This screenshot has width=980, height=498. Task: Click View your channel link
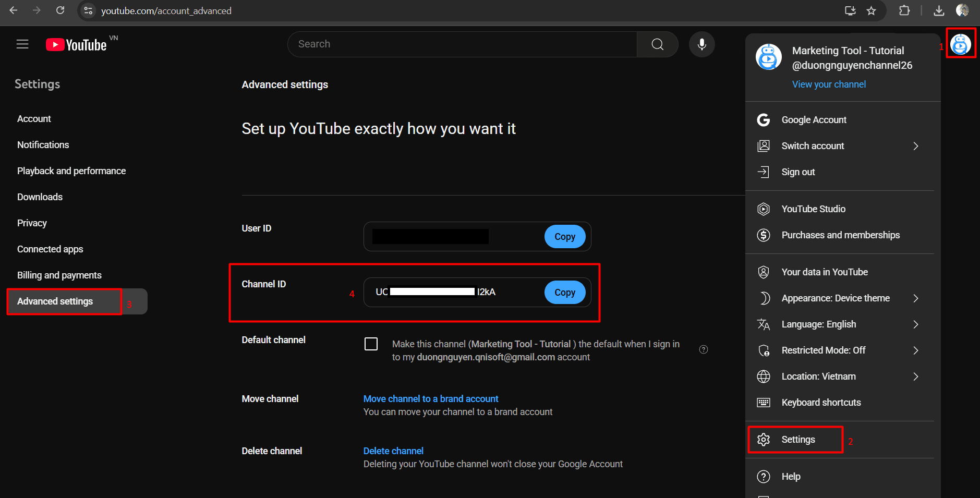829,84
